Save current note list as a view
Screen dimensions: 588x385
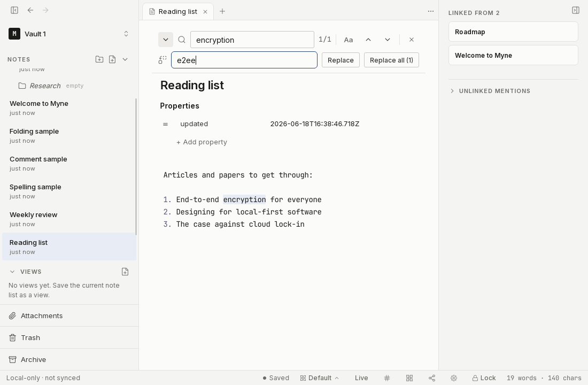pyautogui.click(x=125, y=272)
